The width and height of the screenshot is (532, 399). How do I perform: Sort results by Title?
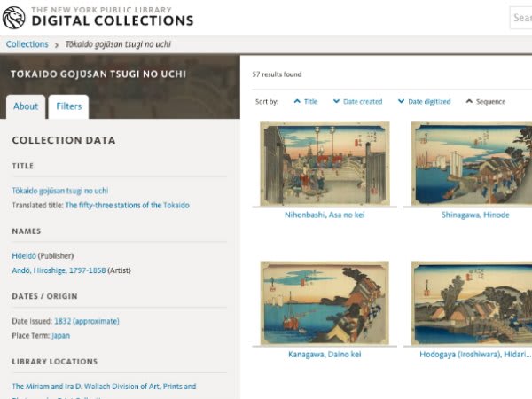(x=310, y=101)
